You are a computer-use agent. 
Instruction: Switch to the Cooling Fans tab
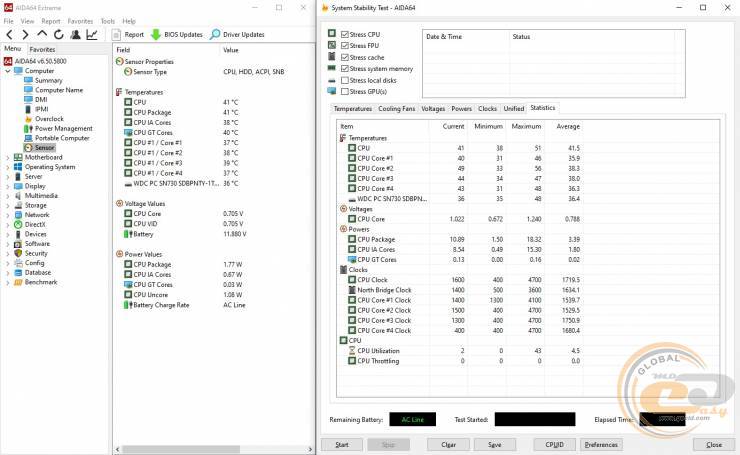tap(396, 109)
